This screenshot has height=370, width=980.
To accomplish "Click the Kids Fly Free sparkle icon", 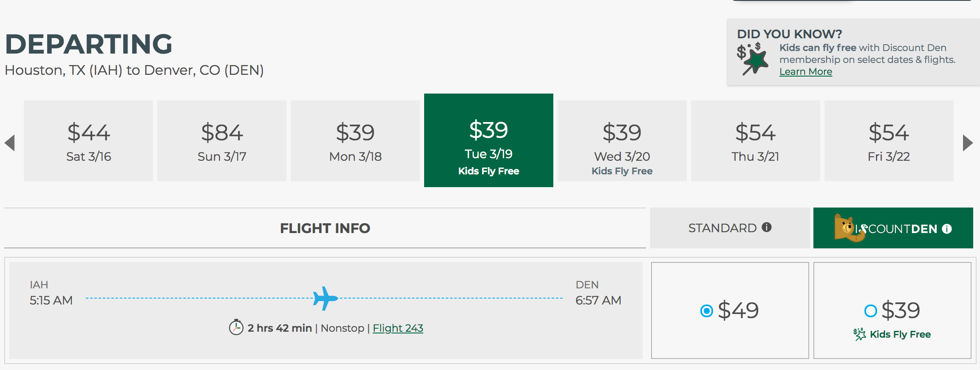I will (x=859, y=334).
